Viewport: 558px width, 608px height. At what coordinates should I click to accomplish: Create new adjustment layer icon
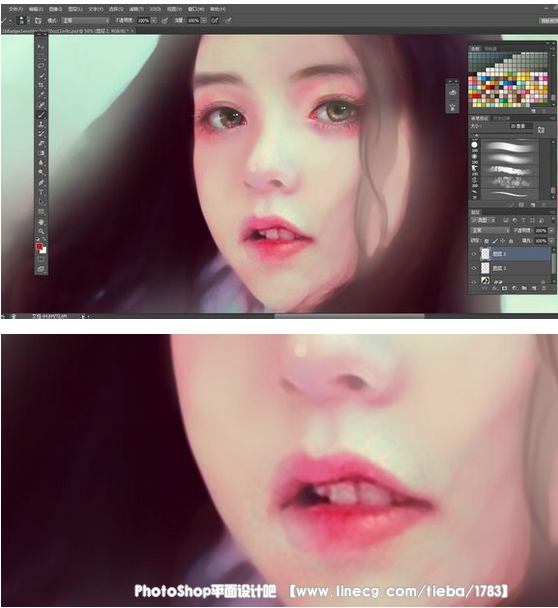point(514,288)
